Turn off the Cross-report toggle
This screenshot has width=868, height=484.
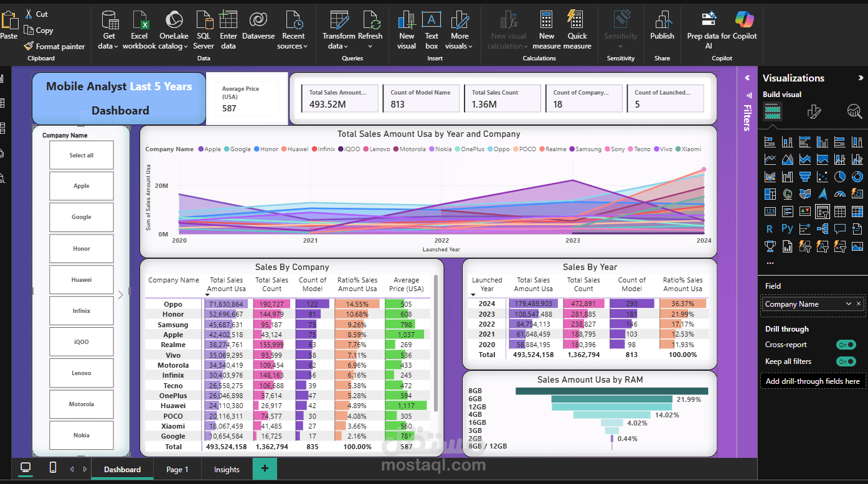click(847, 344)
